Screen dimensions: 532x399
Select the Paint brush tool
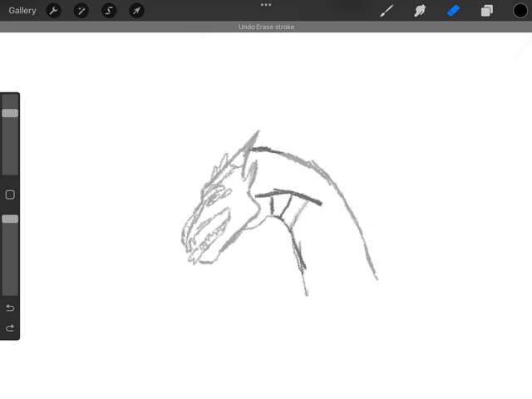tap(387, 11)
